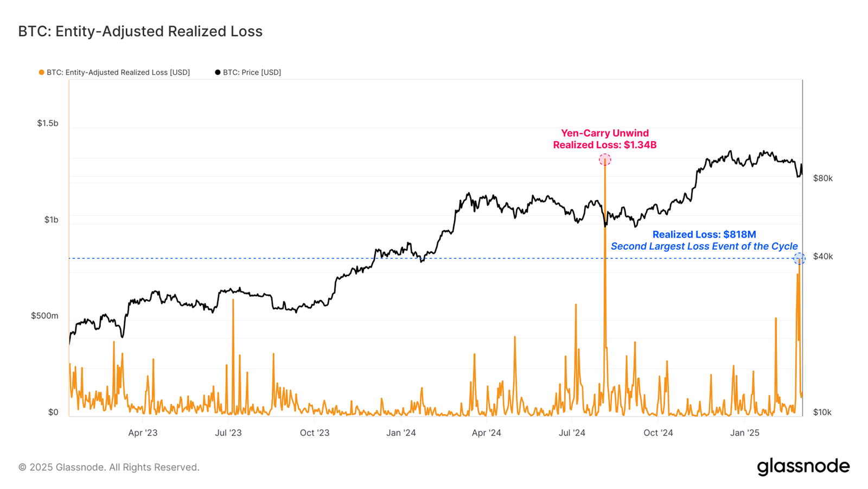This screenshot has height=489, width=868.
Task: Click the Second Largest Loss Event annotation
Action: point(704,246)
